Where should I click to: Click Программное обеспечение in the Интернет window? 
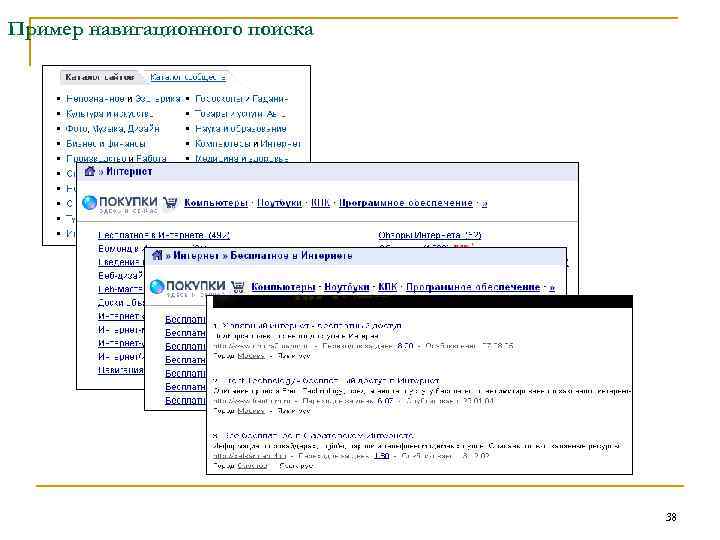coord(406,203)
